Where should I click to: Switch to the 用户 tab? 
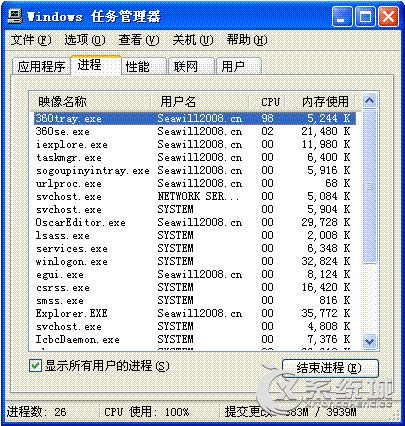(239, 66)
